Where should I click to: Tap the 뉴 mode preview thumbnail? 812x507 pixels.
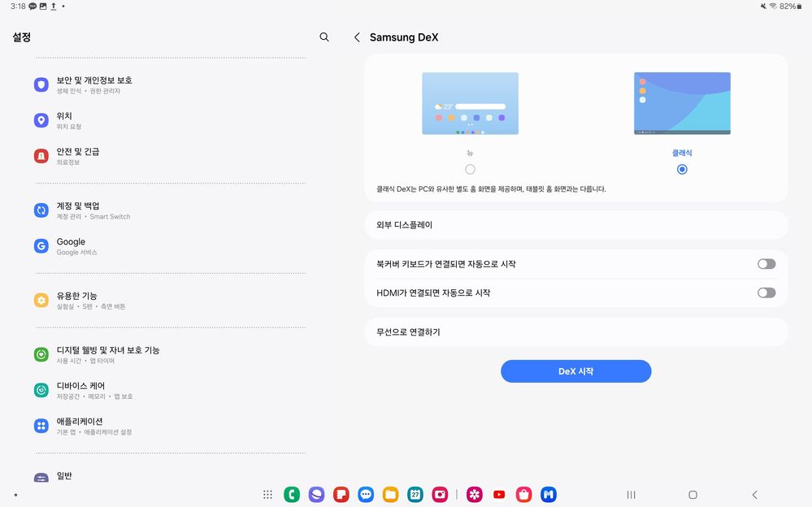coord(471,103)
